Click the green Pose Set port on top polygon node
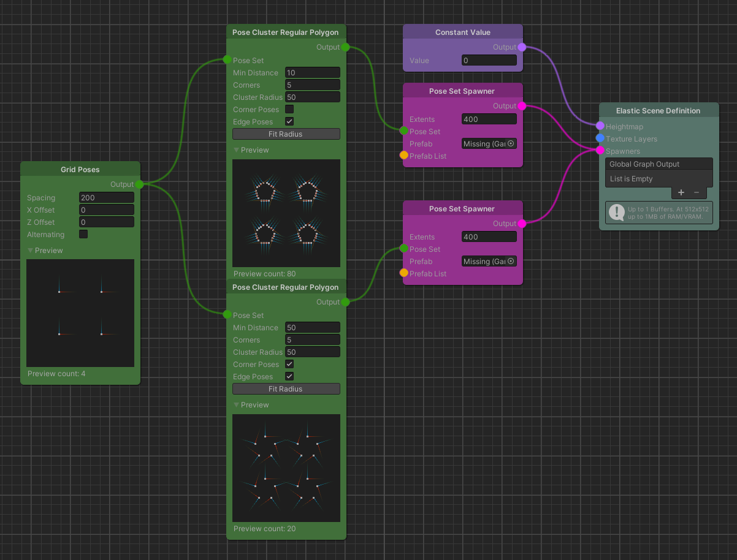Image resolution: width=737 pixels, height=560 pixels. coord(227,60)
